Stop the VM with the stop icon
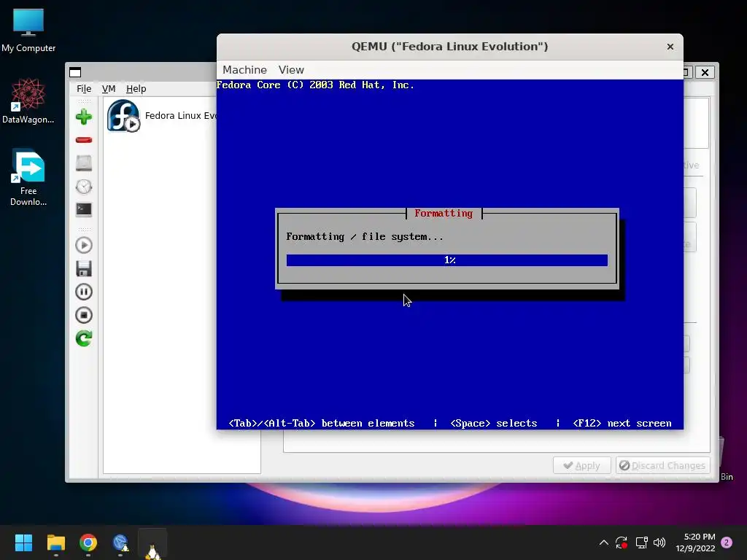Viewport: 747px width, 560px height. (84, 315)
